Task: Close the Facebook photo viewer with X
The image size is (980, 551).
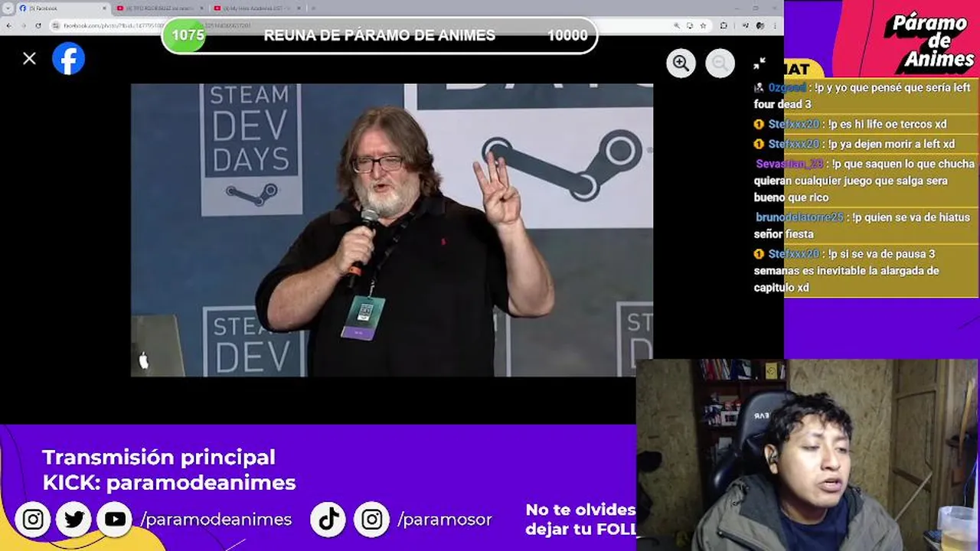Action: click(x=29, y=58)
